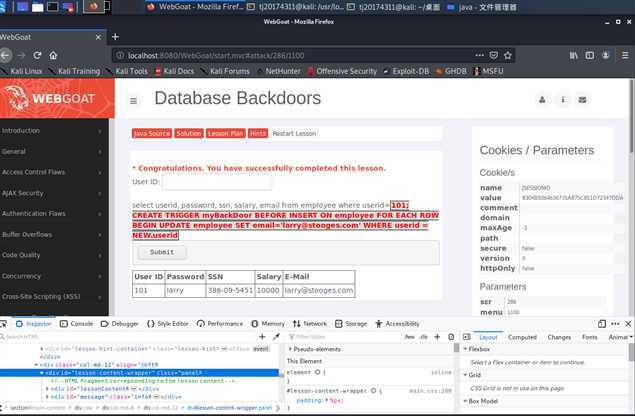635x416 pixels.
Task: Expand the AJAX Security category
Action: point(52,193)
